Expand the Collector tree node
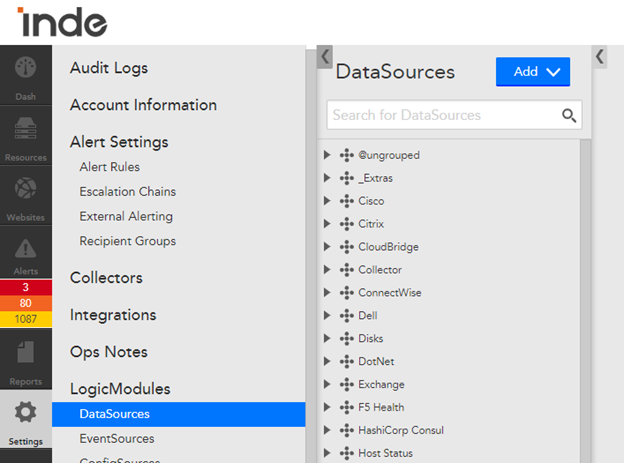This screenshot has height=463, width=624. [327, 270]
